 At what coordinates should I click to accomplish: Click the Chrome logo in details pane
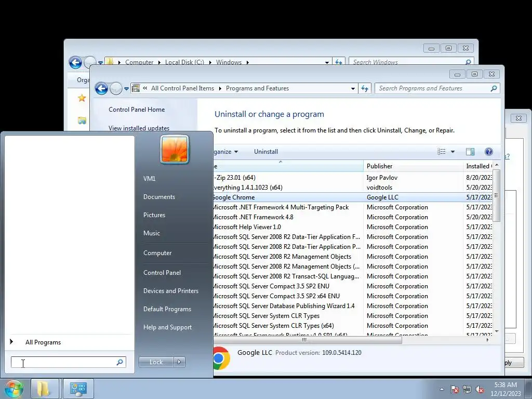(221, 358)
